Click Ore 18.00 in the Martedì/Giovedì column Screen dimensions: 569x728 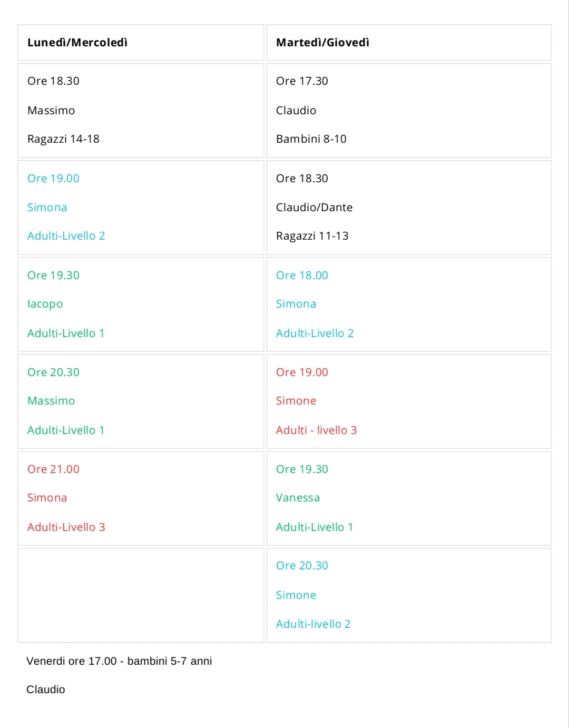tap(302, 276)
